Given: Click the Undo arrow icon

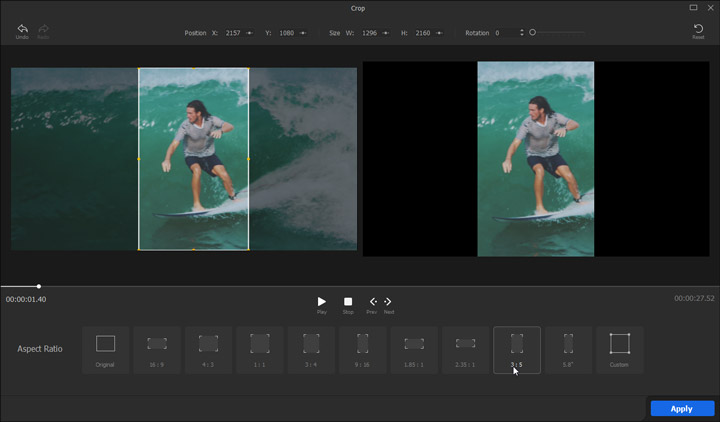Looking at the screenshot, I should [x=22, y=28].
